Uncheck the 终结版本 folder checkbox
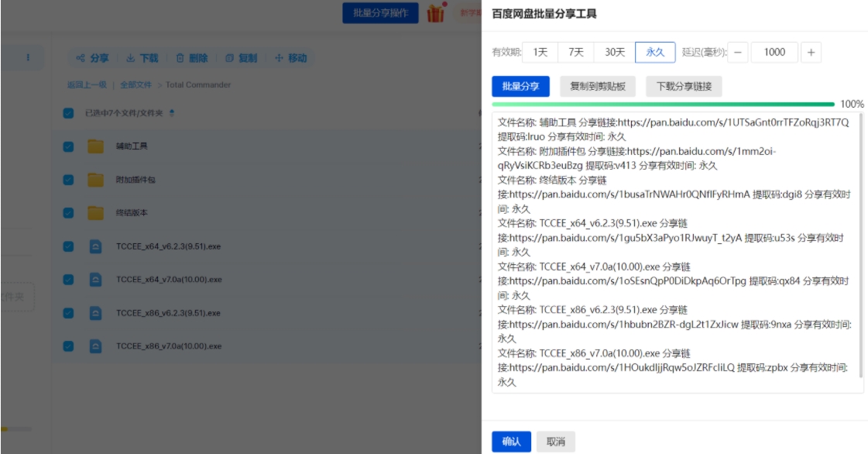 pyautogui.click(x=69, y=213)
